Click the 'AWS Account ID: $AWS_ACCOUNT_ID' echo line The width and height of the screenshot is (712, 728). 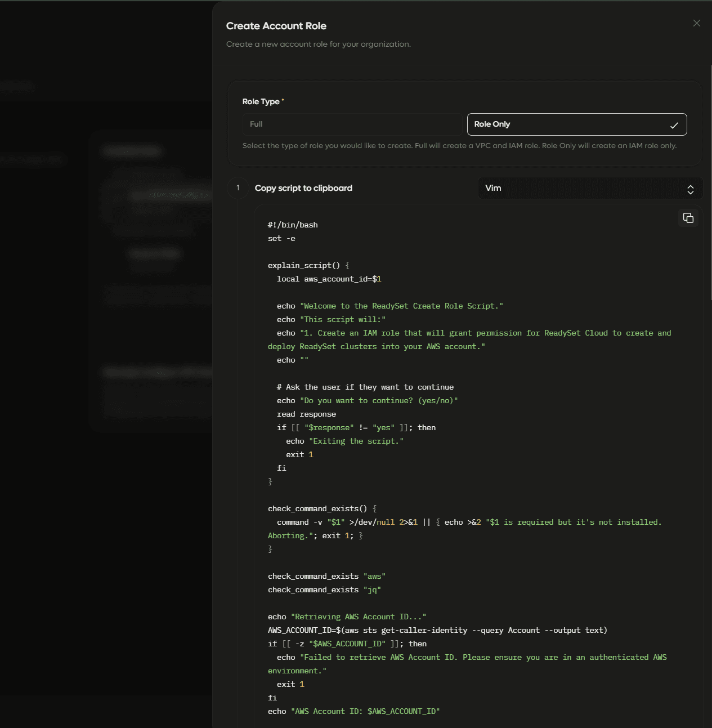(x=353, y=711)
